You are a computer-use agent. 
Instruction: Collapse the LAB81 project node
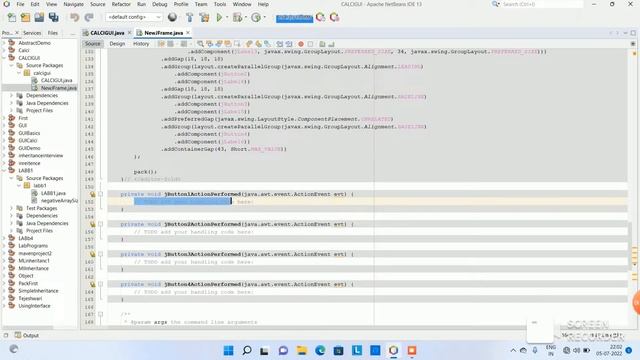point(4,171)
